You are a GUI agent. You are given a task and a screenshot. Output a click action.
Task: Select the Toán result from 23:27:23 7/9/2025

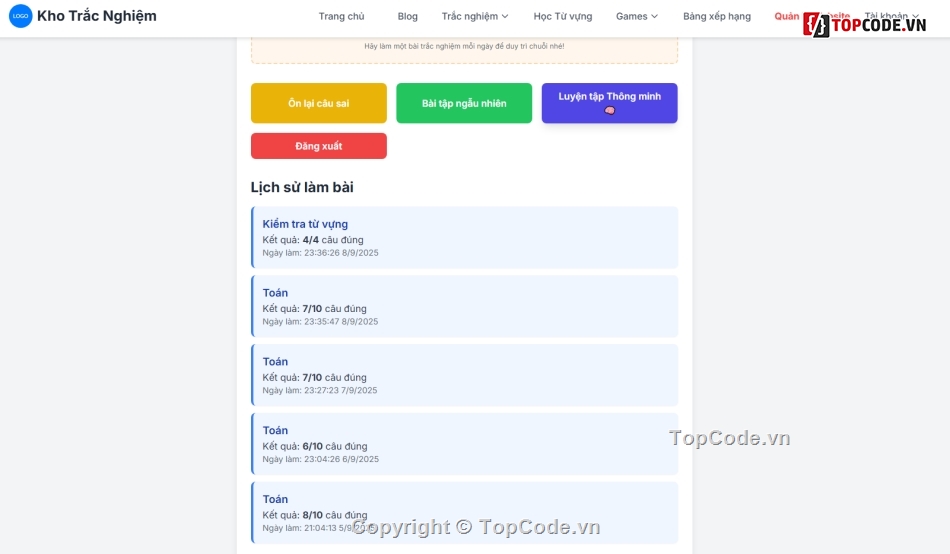click(465, 375)
